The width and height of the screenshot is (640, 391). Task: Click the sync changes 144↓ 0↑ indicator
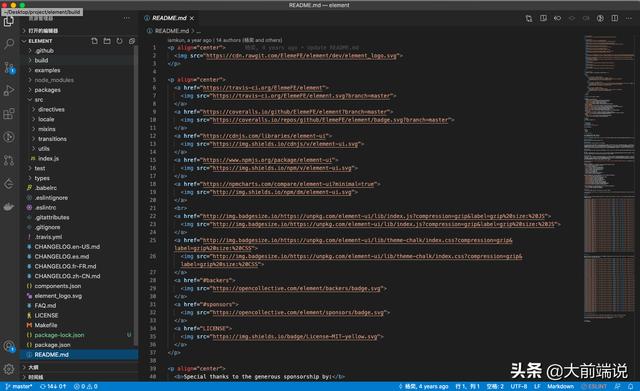(53, 386)
